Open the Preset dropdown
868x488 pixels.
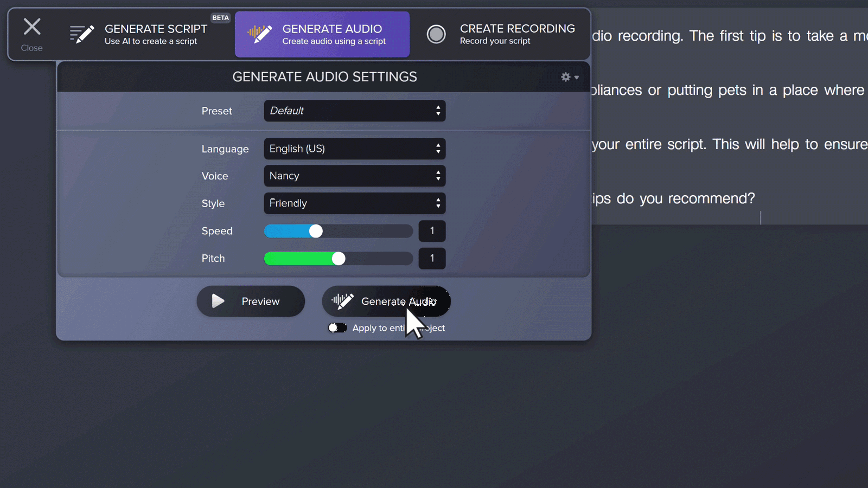pos(355,111)
